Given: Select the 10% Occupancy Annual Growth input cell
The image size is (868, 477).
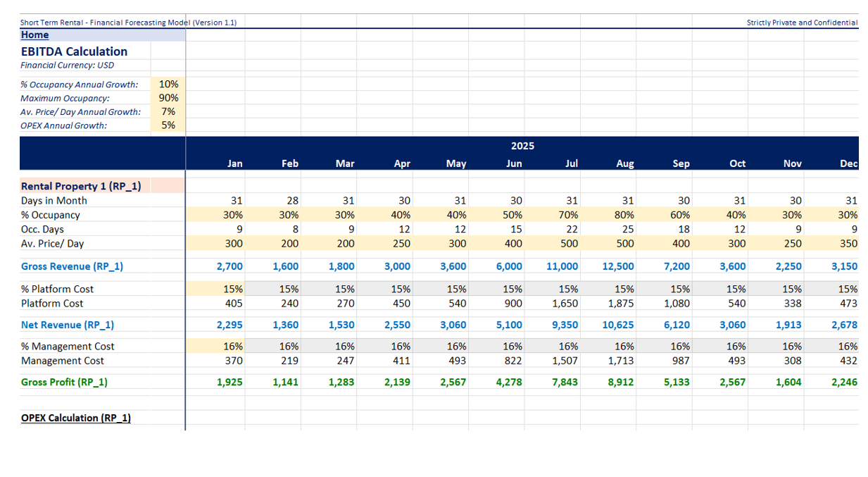Looking at the screenshot, I should click(x=169, y=84).
